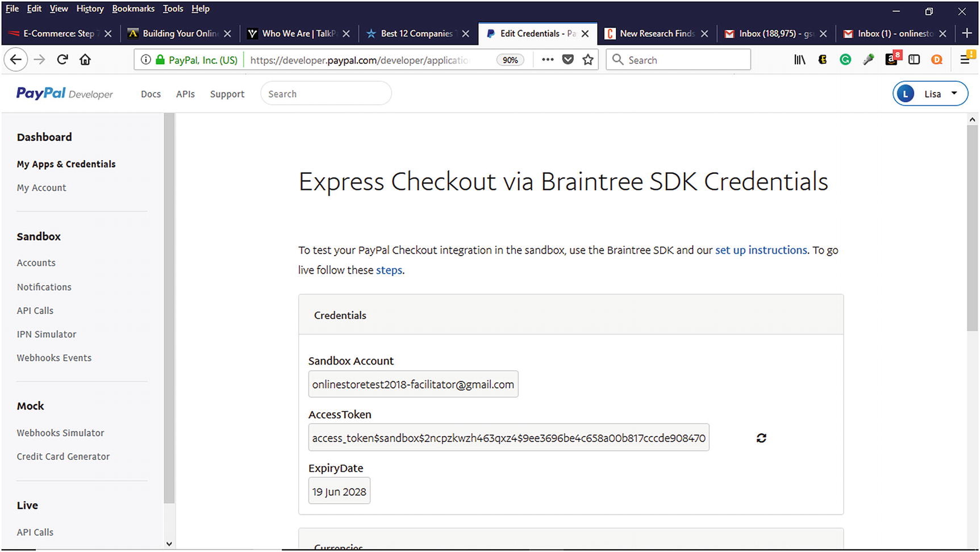Close the E-Commerce: Step tab
Image resolution: width=980 pixels, height=552 pixels.
point(108,34)
